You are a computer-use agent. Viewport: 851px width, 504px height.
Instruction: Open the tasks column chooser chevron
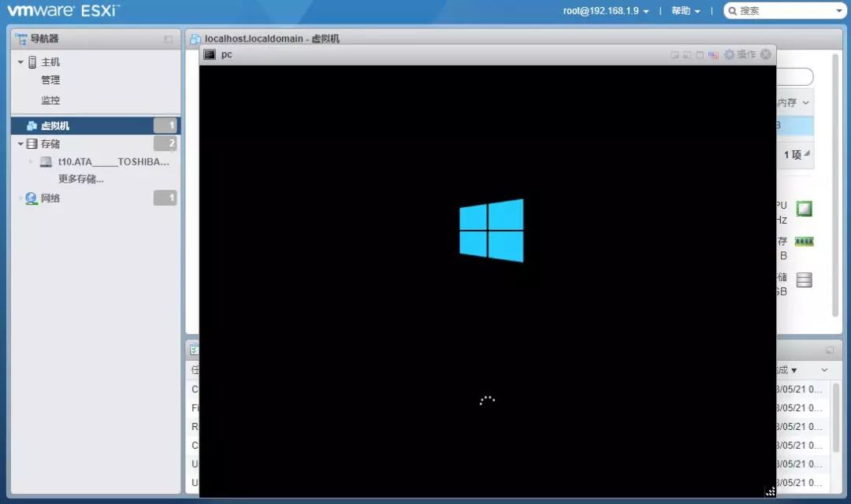click(824, 370)
